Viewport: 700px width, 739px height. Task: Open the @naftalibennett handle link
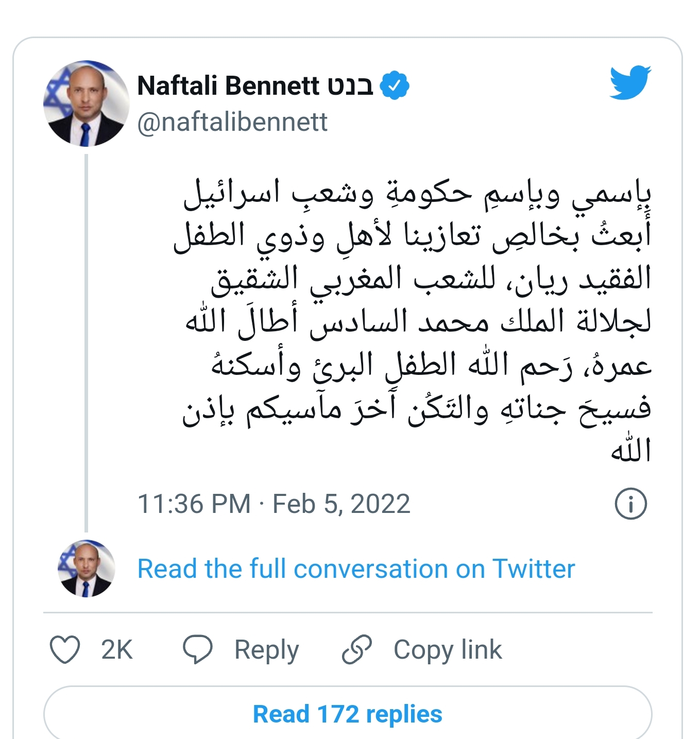[232, 123]
